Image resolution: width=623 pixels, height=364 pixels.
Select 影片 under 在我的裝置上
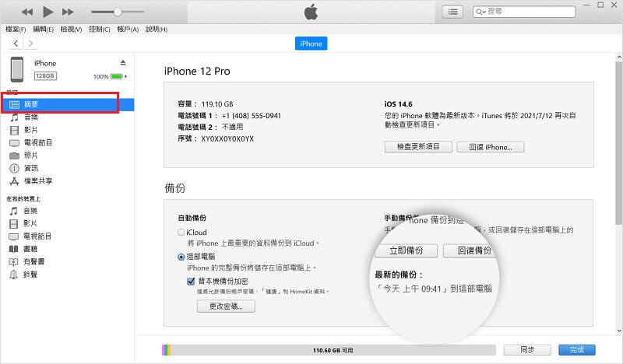pos(30,223)
